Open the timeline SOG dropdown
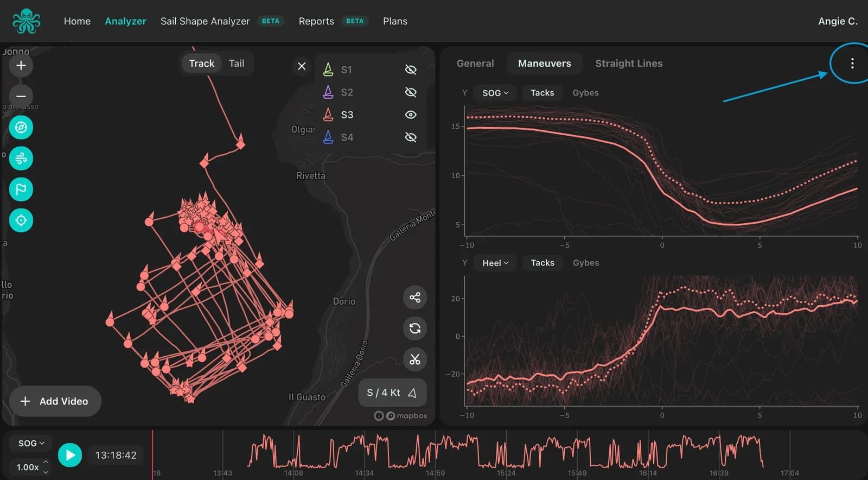 tap(31, 443)
